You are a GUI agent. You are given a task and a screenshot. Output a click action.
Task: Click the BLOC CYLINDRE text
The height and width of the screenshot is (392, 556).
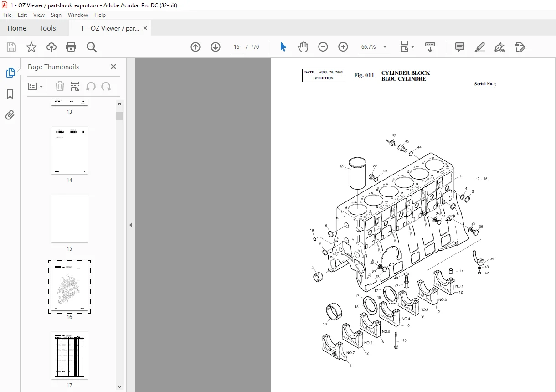(x=404, y=79)
